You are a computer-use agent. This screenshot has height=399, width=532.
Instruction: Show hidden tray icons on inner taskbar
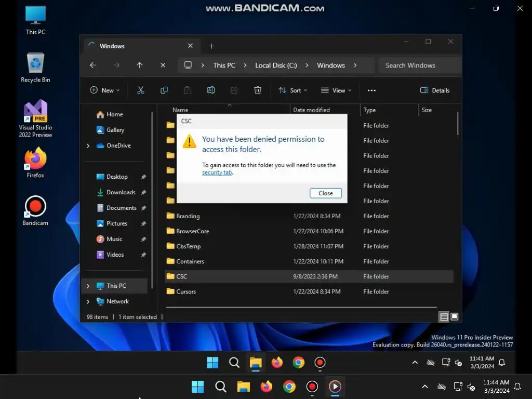[x=415, y=362]
